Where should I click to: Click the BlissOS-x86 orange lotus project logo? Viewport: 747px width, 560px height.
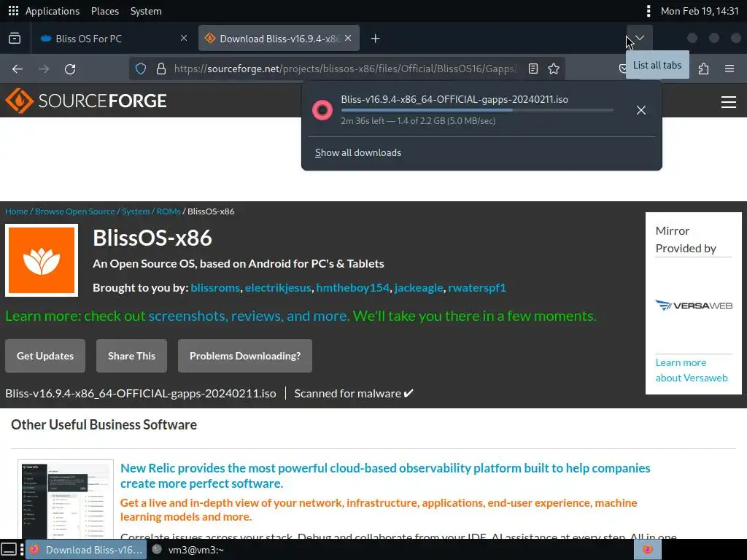point(42,260)
